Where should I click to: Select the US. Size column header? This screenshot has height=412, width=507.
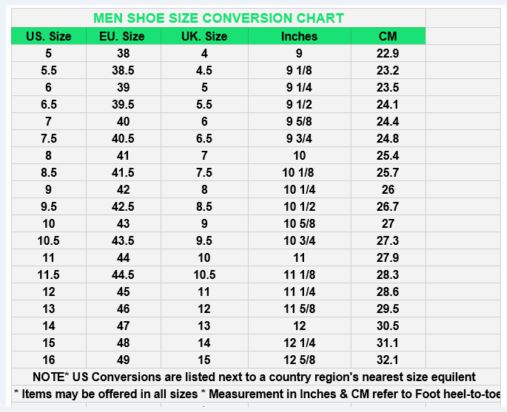coord(49,36)
